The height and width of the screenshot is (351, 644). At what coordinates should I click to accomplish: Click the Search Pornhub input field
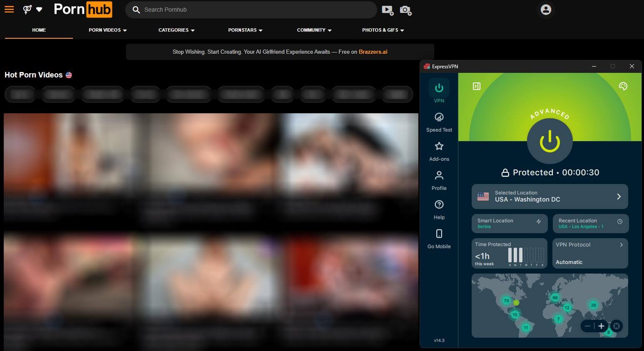click(x=252, y=10)
